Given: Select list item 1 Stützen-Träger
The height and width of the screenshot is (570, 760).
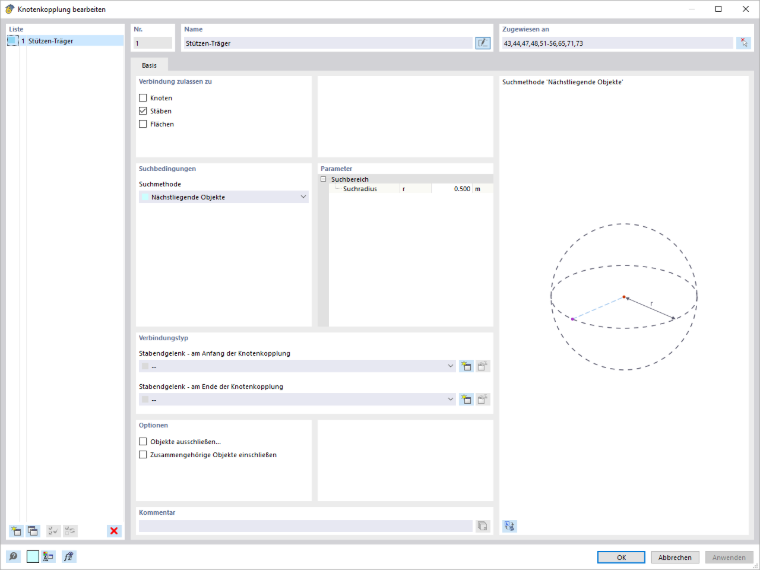Looking at the screenshot, I should point(65,41).
